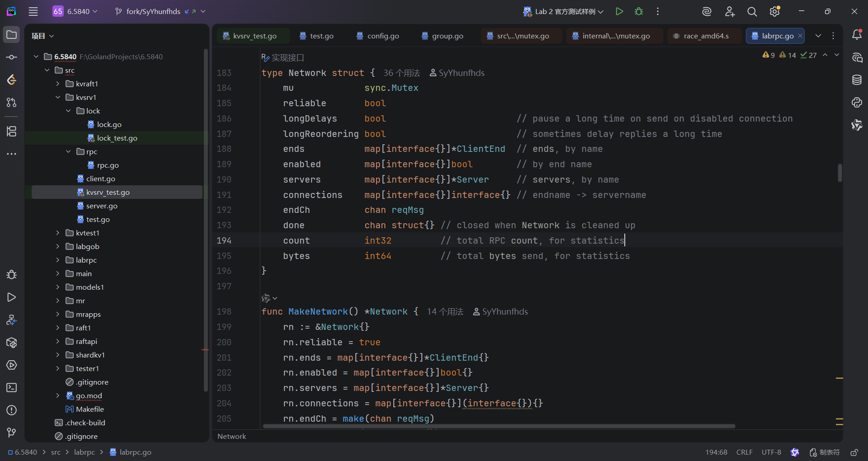
Task: Expand the kvraft1 folder
Action: coord(58,84)
